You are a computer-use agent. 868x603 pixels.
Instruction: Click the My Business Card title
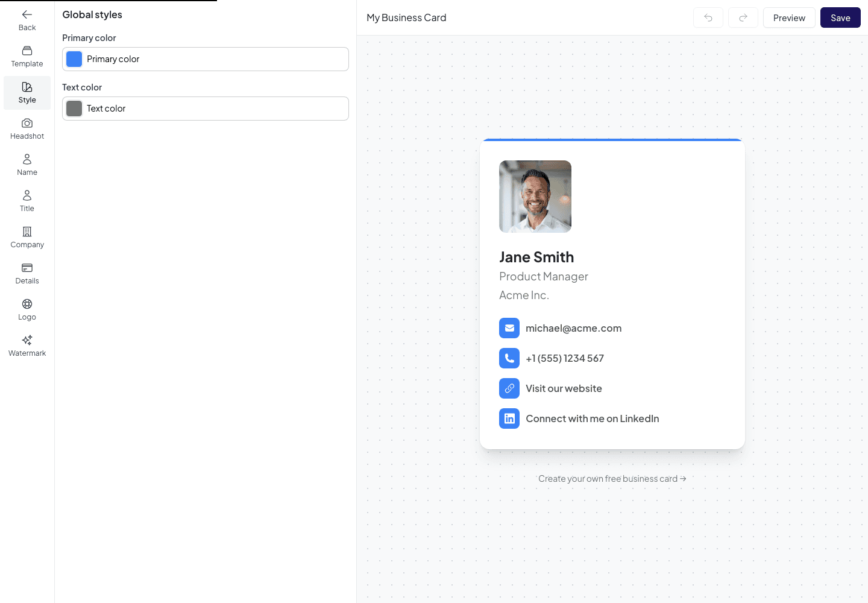click(x=406, y=17)
